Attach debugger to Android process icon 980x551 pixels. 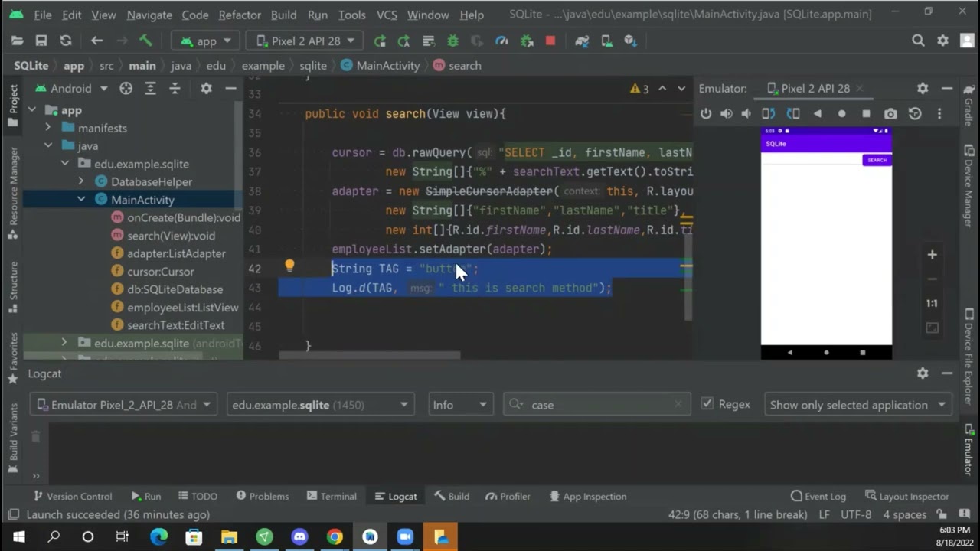point(526,41)
